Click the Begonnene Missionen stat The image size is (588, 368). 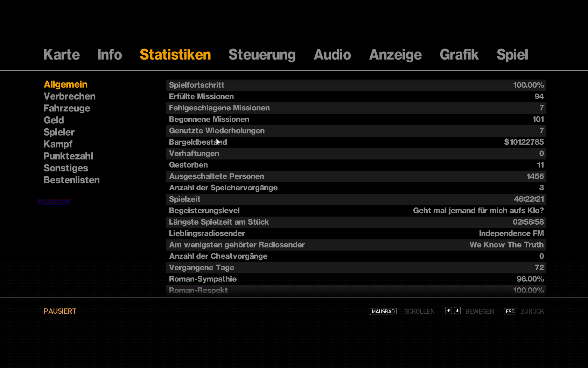click(x=356, y=119)
